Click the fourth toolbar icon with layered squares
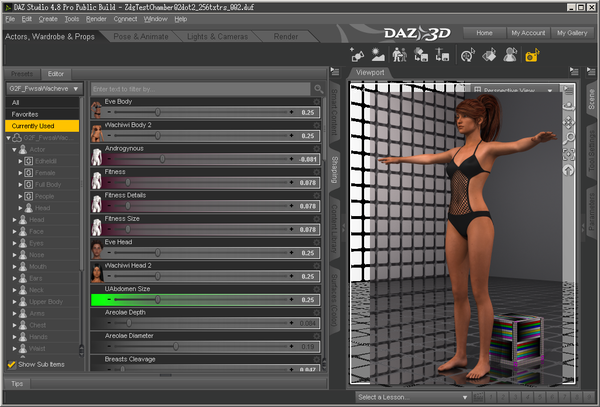This screenshot has width=600, height=407. point(421,55)
